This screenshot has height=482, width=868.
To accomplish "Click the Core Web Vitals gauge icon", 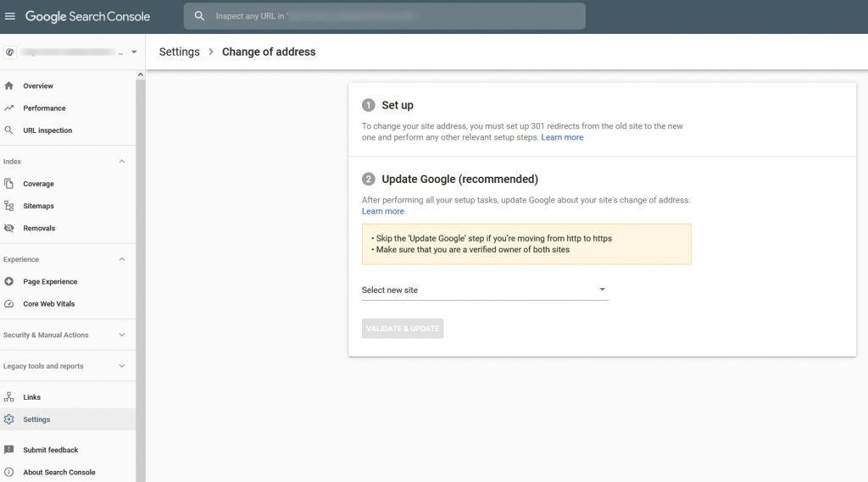I will click(8, 303).
